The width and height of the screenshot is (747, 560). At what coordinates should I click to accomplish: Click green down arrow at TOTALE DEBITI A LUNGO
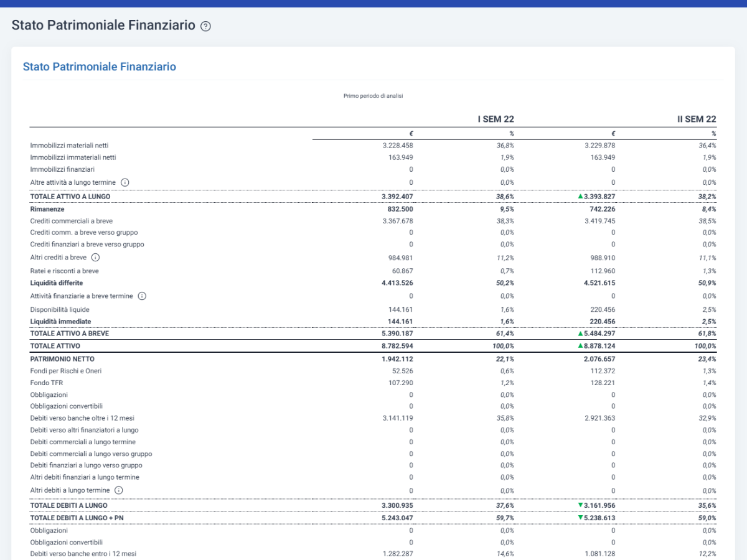pyautogui.click(x=580, y=505)
